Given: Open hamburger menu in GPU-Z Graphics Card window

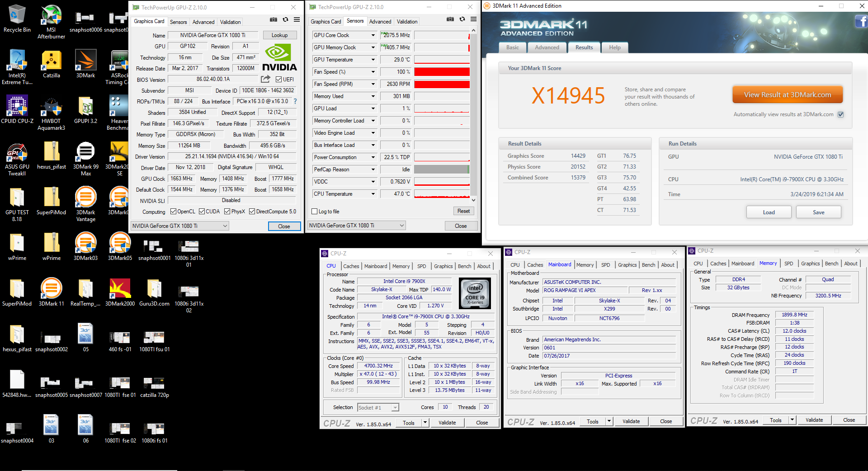Looking at the screenshot, I should pyautogui.click(x=297, y=20).
